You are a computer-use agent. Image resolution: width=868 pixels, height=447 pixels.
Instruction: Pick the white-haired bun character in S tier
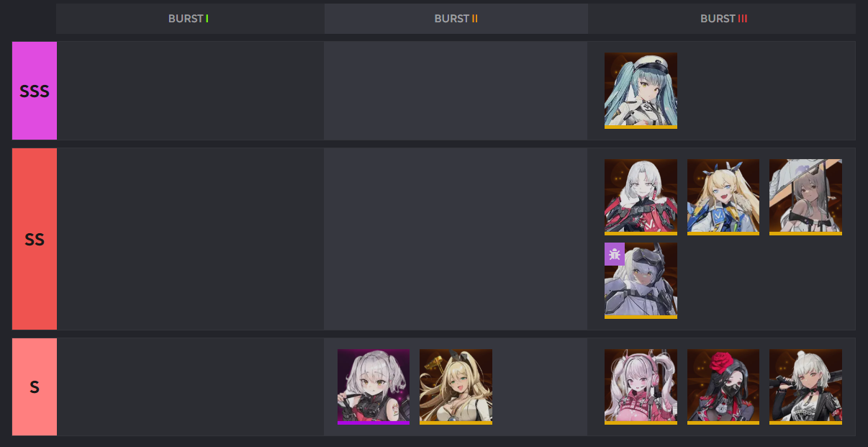(805, 387)
